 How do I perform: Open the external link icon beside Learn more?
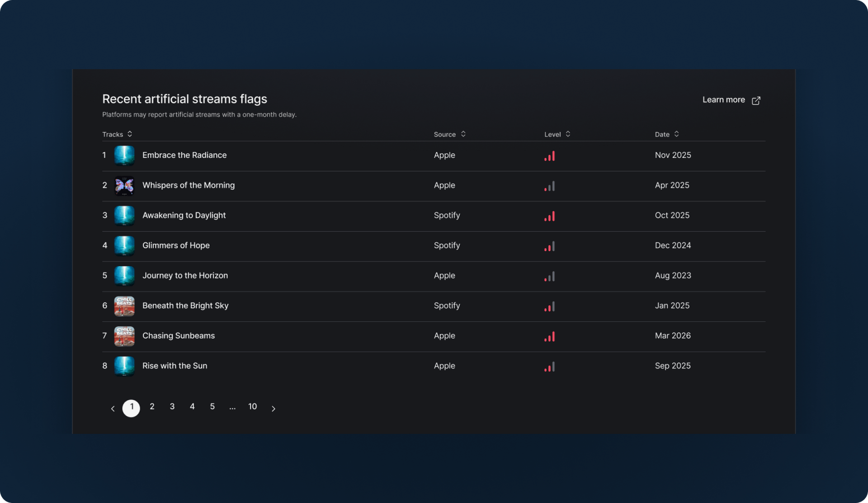756,100
